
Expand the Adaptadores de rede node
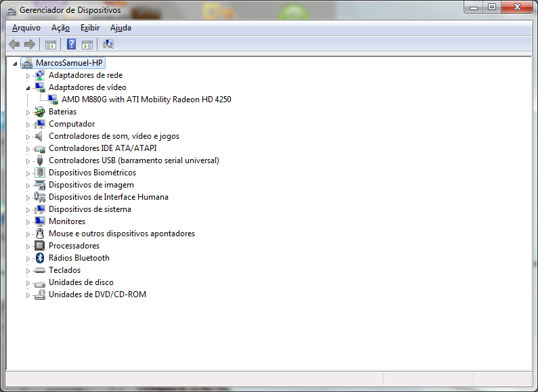(x=28, y=76)
